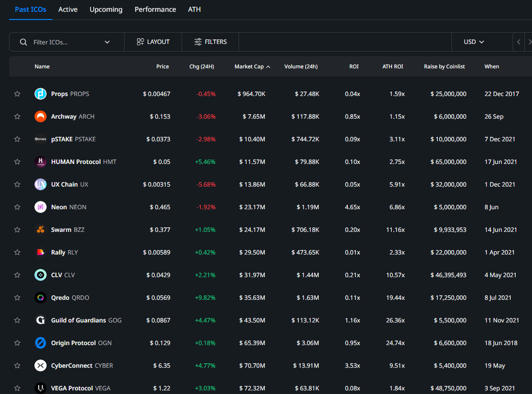Switch to the Active tab
Viewport: 532px width, 394px height.
tap(68, 10)
